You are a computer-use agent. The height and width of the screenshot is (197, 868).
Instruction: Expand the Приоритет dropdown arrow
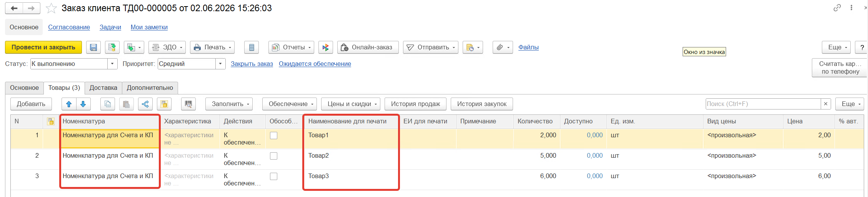220,64
